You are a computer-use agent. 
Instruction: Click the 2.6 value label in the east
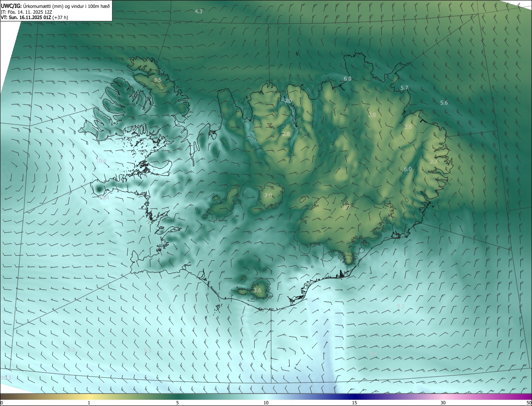pyautogui.click(x=408, y=127)
